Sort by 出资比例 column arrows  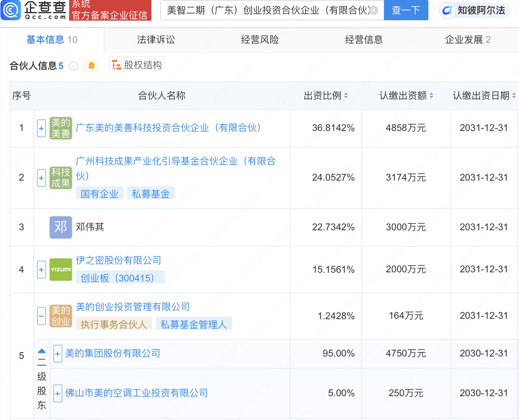[346, 96]
